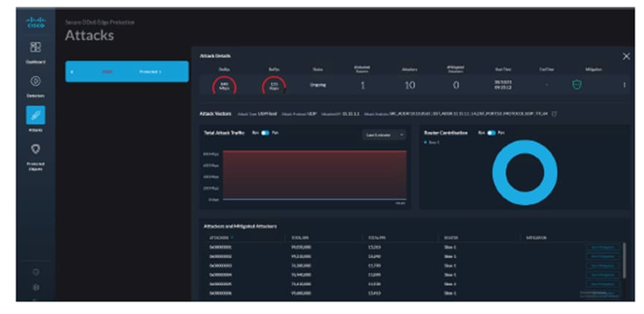Open the Last Estimate time range dropdown
Viewport: 644px width, 314px height.
385,135
